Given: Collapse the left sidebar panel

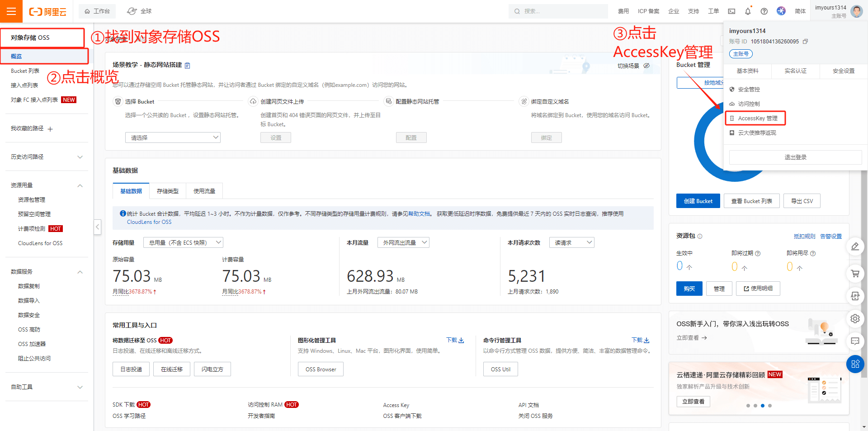Looking at the screenshot, I should coord(98,227).
